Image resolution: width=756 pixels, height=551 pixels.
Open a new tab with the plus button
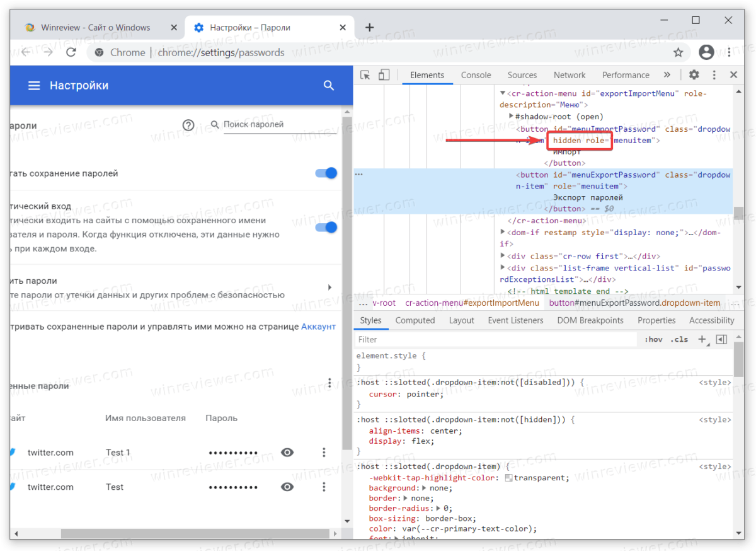(370, 27)
